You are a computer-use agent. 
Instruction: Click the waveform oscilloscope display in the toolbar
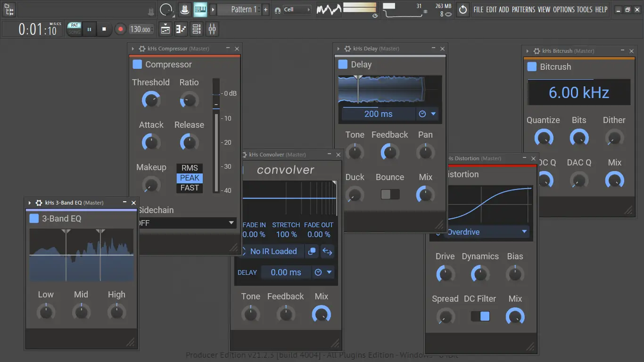tap(329, 9)
